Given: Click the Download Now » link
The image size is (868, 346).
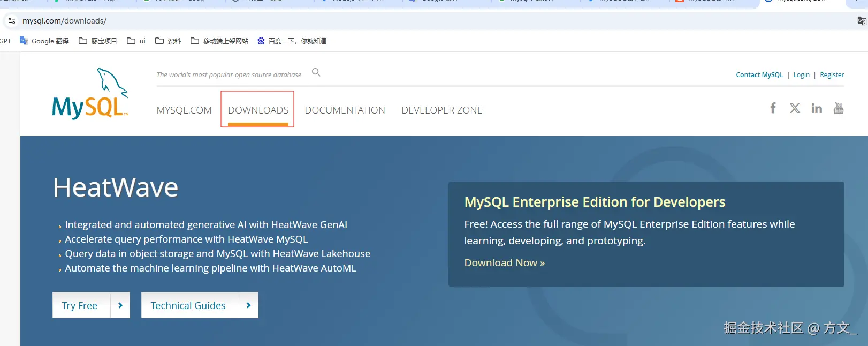Looking at the screenshot, I should (x=505, y=263).
